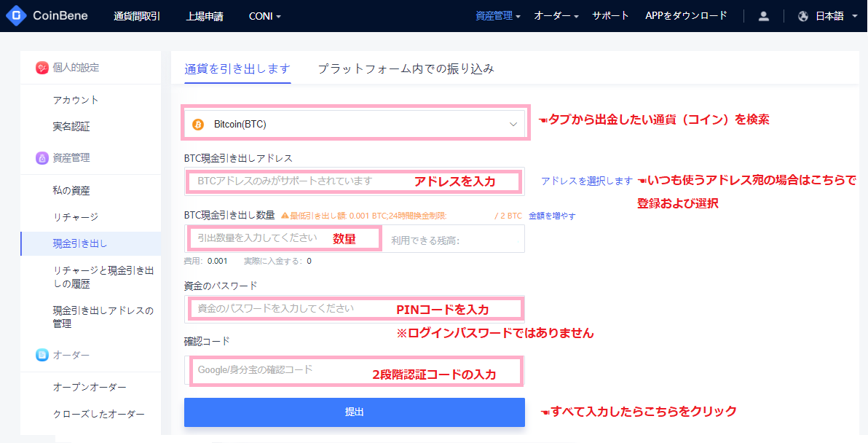Viewport: 868px width, 443px height.
Task: Click the 資産管理 sidebar lock icon
Action: [42, 158]
